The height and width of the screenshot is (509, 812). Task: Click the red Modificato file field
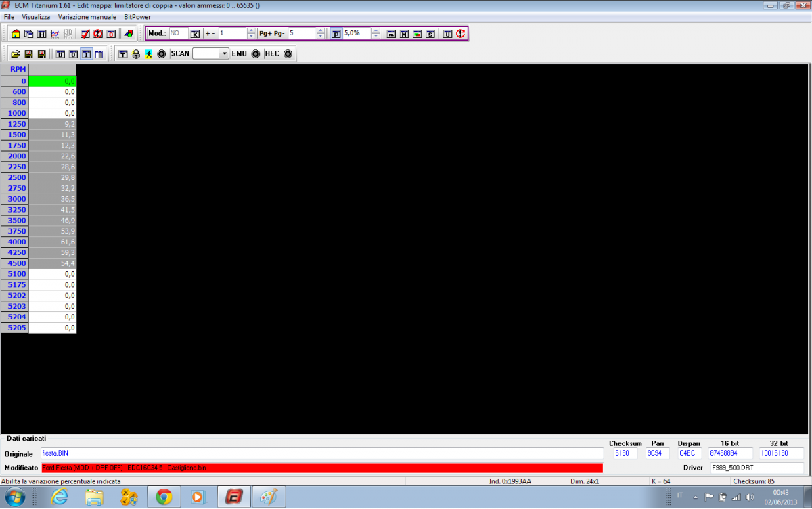pyautogui.click(x=321, y=468)
